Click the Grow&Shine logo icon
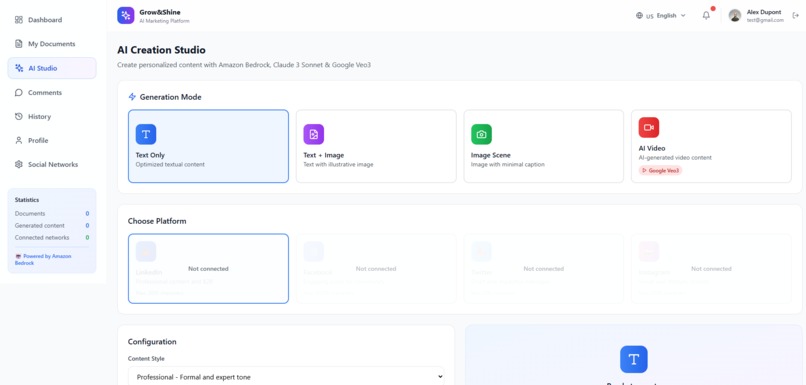 [x=126, y=15]
